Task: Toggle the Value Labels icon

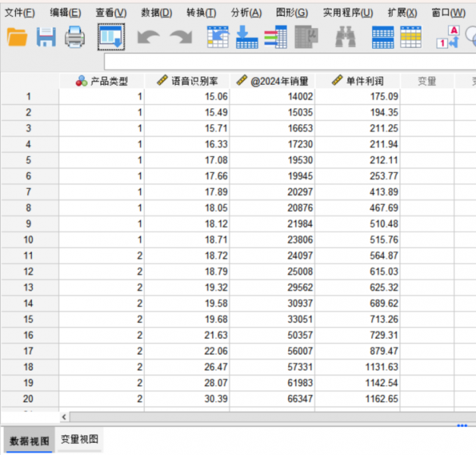Action: (449, 37)
